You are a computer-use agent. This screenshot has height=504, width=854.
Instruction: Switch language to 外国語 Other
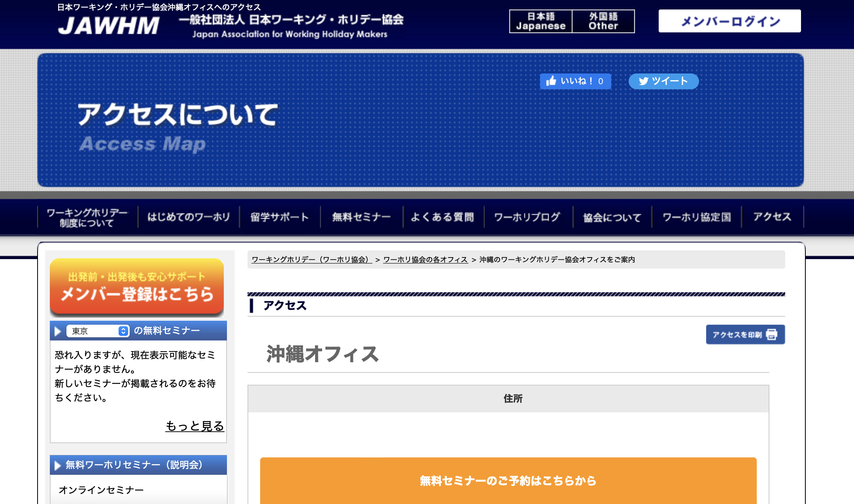[603, 21]
